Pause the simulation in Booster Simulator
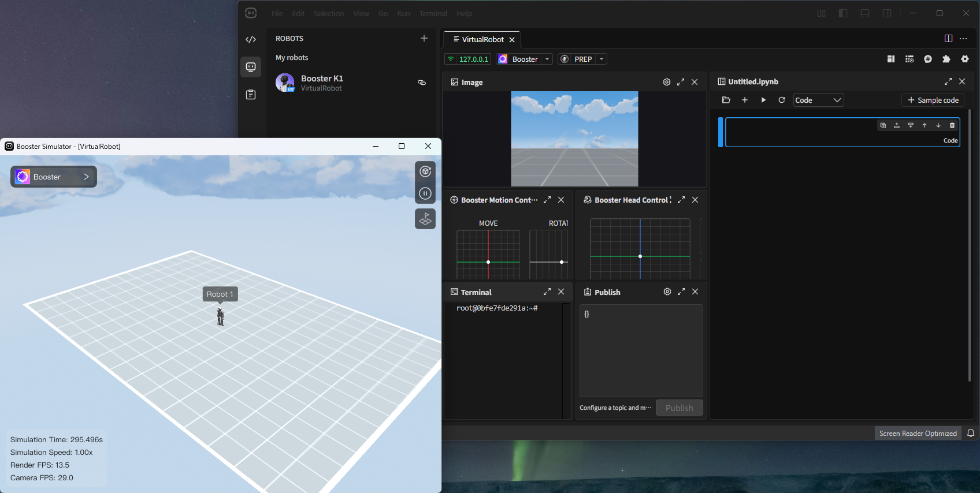The height and width of the screenshot is (493, 980). [425, 193]
